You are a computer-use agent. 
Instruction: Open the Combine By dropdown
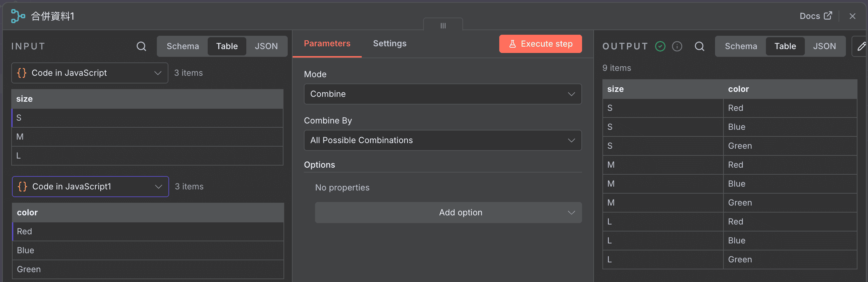click(x=443, y=140)
